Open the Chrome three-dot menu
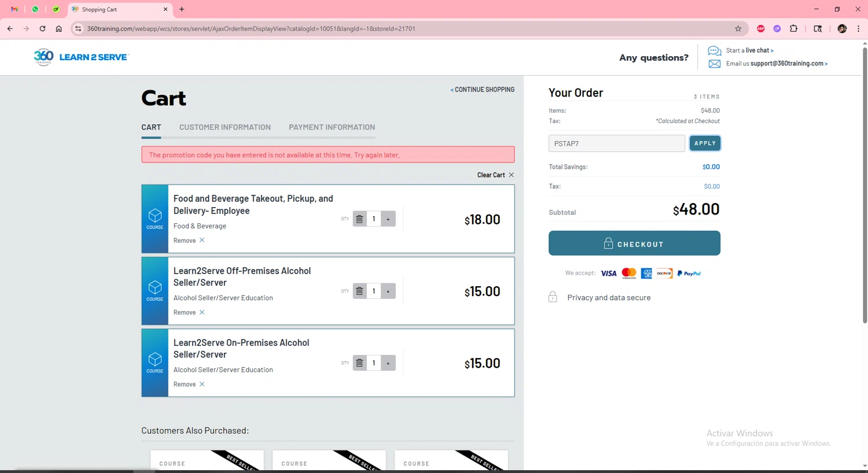868x473 pixels. click(858, 28)
